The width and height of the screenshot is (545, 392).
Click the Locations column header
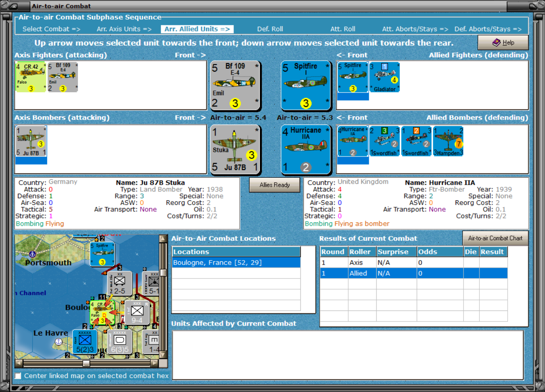click(x=236, y=252)
